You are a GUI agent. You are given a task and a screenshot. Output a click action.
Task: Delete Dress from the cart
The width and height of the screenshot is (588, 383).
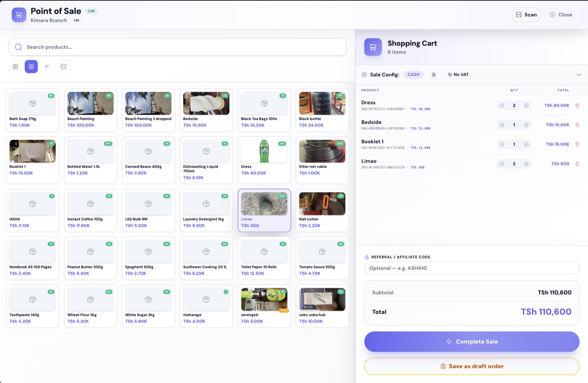[577, 105]
